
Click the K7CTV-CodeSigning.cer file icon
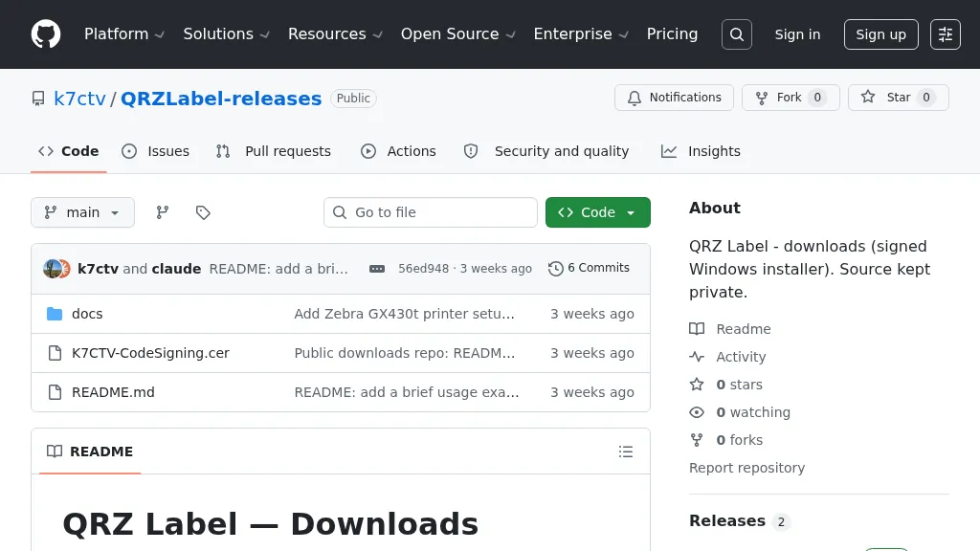55,353
